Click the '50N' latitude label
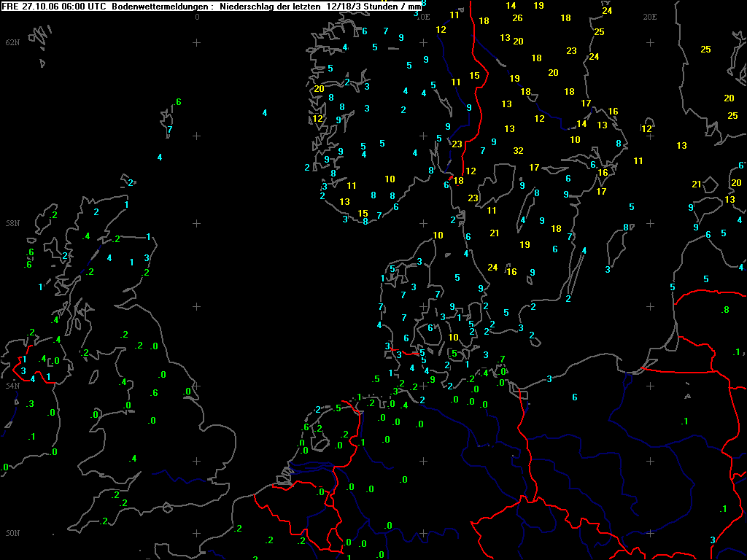 click(x=13, y=533)
